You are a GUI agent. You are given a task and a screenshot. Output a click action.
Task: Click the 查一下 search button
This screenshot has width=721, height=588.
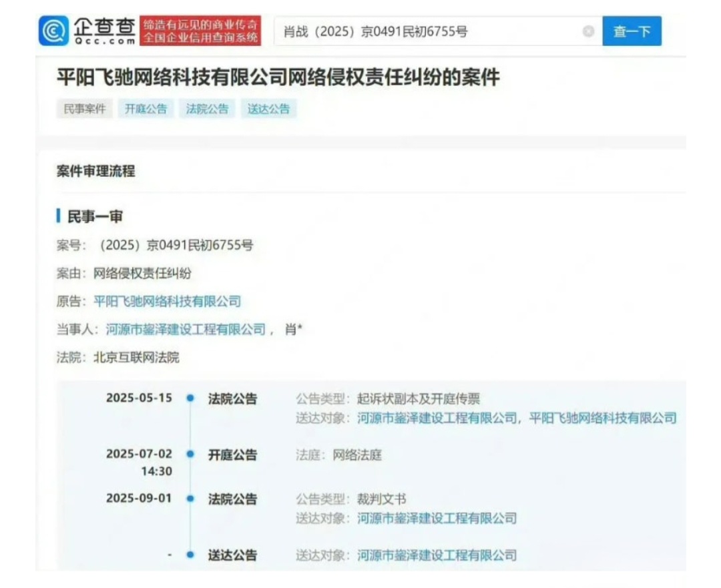coord(632,31)
